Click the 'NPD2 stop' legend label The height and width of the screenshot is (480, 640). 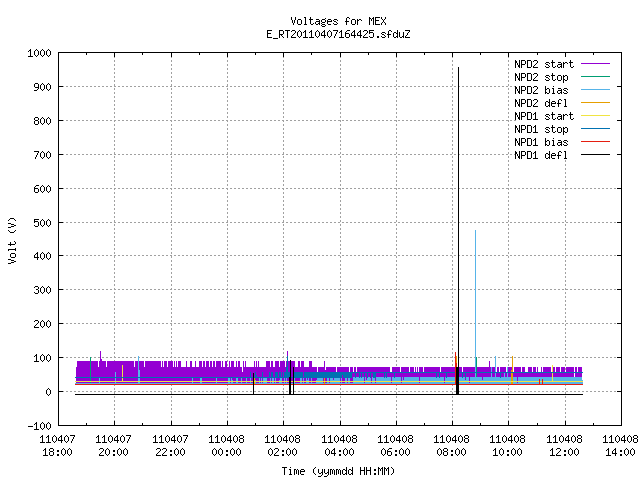click(541, 77)
